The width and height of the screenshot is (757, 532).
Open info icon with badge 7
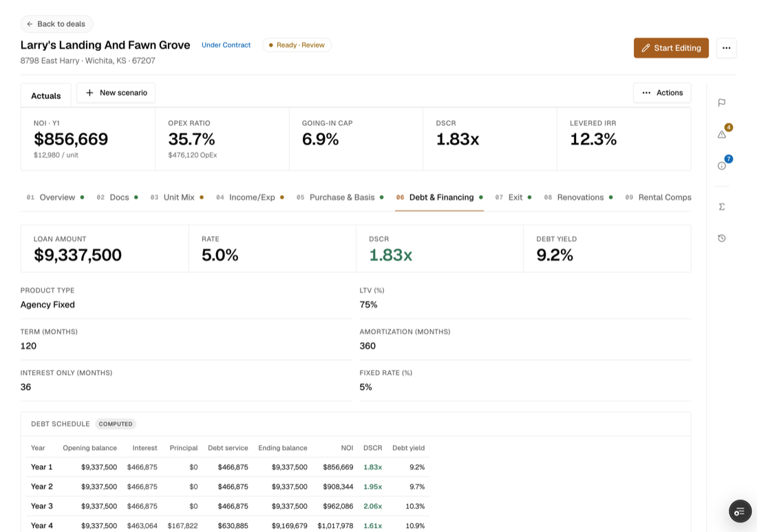722,166
